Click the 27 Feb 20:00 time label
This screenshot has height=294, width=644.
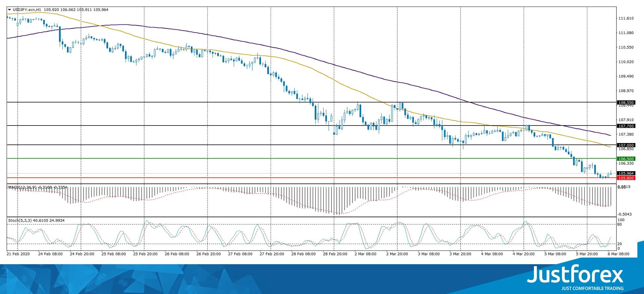pyautogui.click(x=272, y=254)
